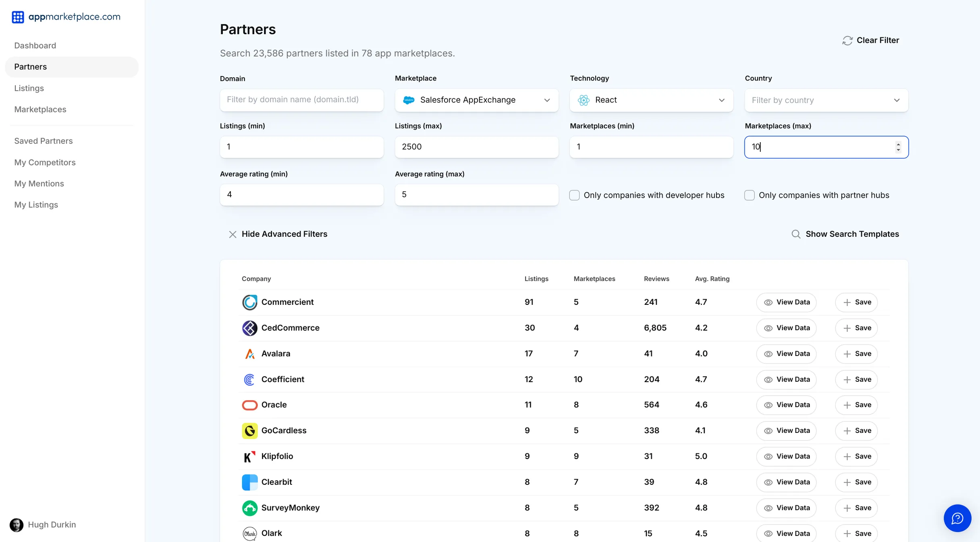980x542 pixels.
Task: View Data for CedCommerce
Action: [x=786, y=328]
